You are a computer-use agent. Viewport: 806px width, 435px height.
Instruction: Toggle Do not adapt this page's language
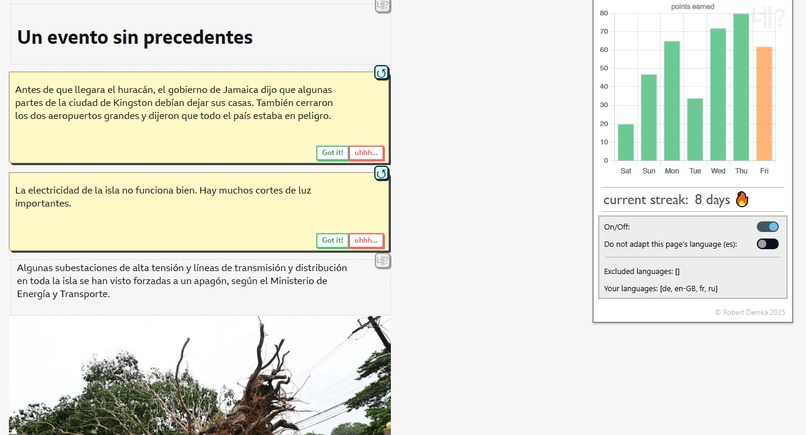click(x=767, y=244)
